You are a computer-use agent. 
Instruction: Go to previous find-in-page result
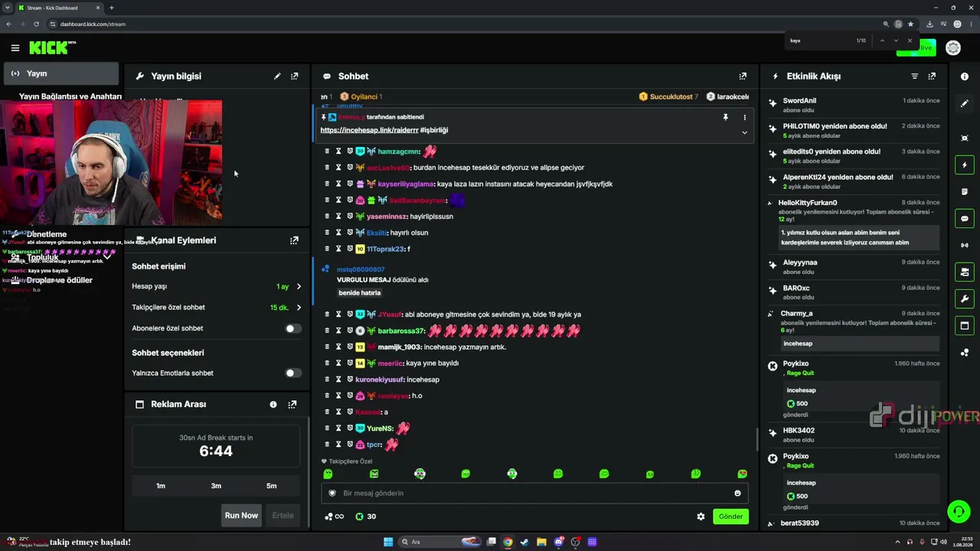click(882, 41)
